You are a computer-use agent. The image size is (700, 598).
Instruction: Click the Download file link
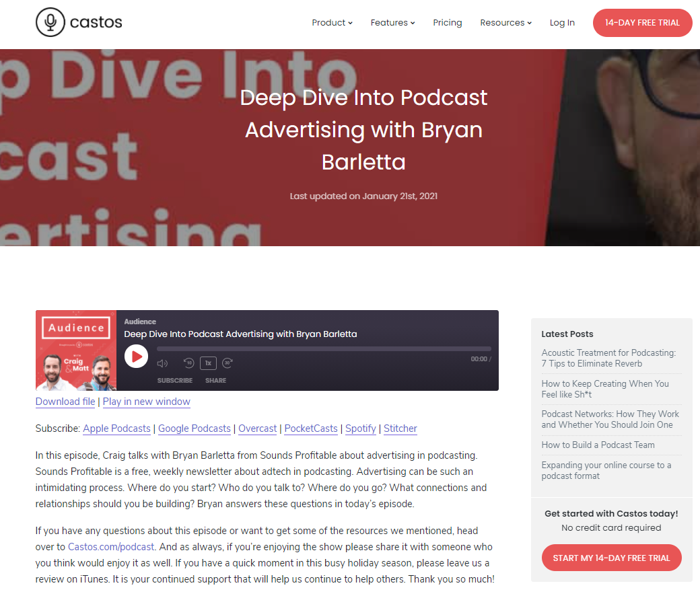(x=65, y=402)
